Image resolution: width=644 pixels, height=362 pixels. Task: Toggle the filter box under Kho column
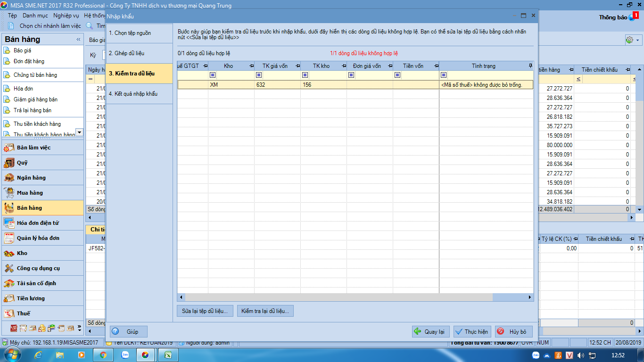click(x=213, y=75)
